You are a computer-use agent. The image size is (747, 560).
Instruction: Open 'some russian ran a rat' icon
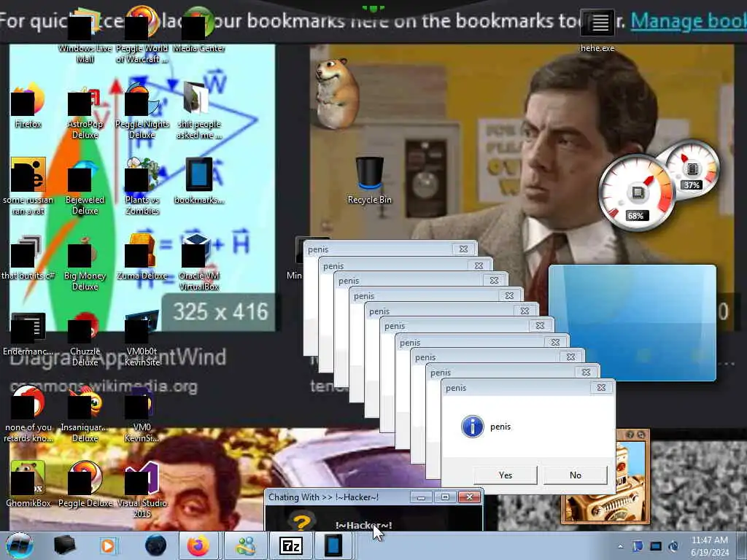tap(28, 187)
